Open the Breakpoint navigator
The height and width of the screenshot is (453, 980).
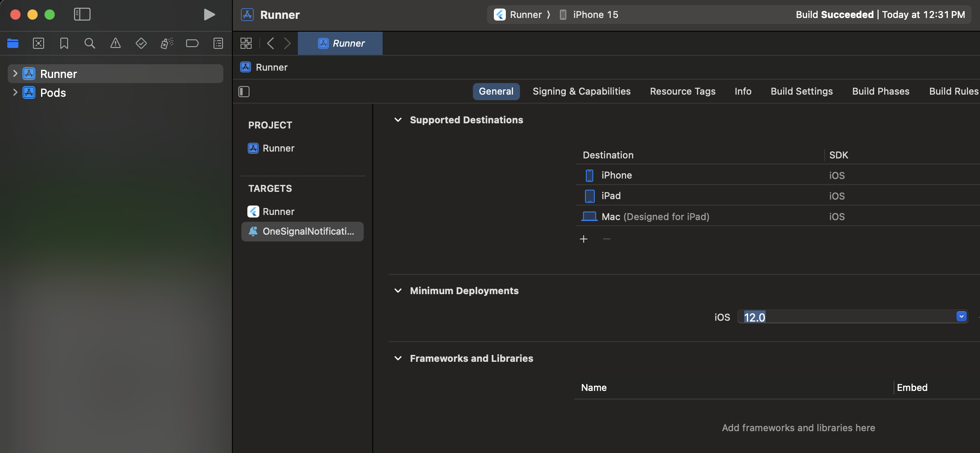pos(193,43)
